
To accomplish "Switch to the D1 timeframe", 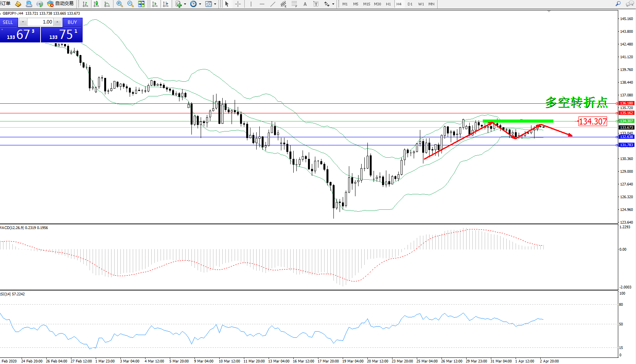I will 410,4.
